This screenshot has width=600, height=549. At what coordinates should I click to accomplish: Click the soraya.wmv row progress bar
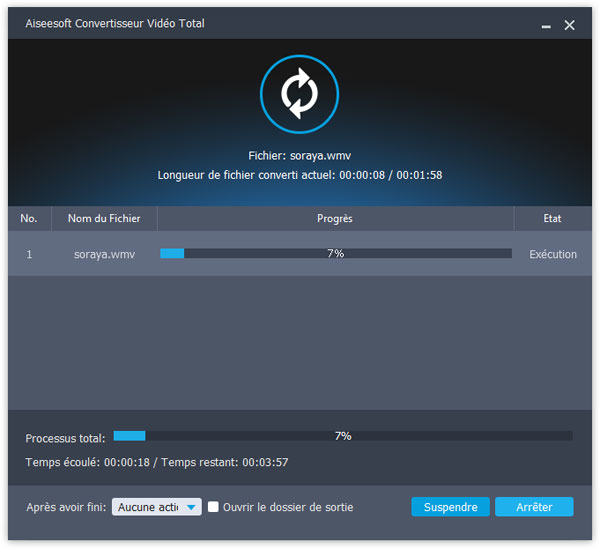335,254
